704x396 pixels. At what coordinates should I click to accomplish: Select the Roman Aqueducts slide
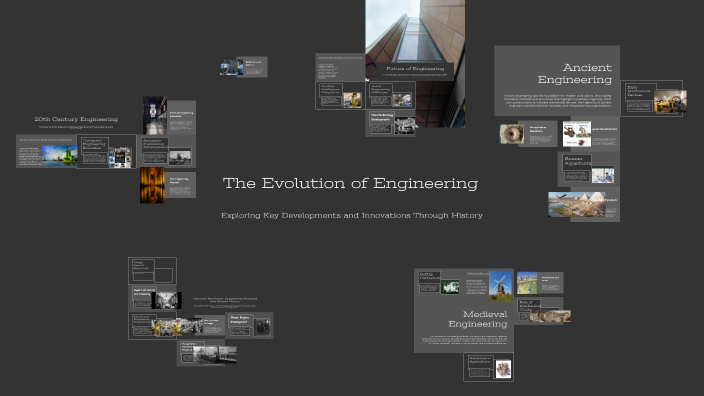pos(589,168)
